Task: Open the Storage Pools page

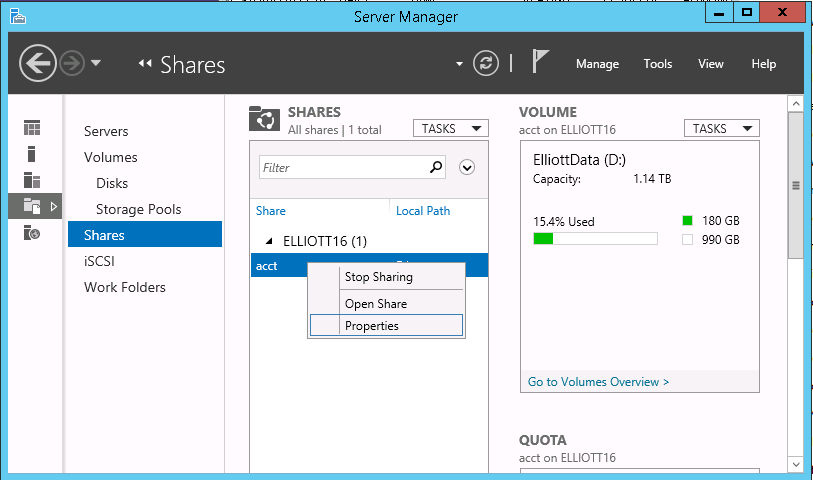Action: [x=138, y=209]
